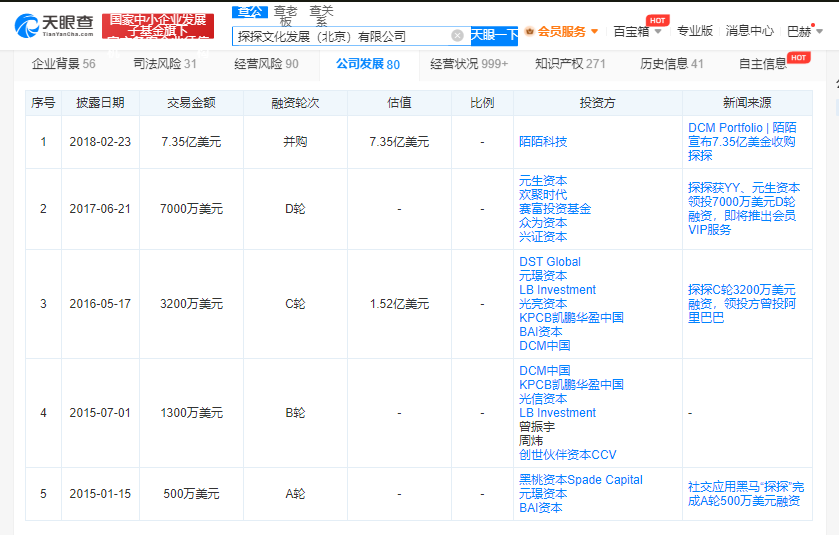The height and width of the screenshot is (535, 839).
Task: Switch to the 企业背景 tab
Action: pyautogui.click(x=63, y=64)
